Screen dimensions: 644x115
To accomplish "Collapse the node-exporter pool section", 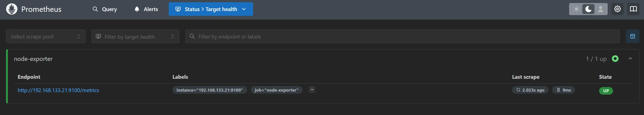I will 630,59.
